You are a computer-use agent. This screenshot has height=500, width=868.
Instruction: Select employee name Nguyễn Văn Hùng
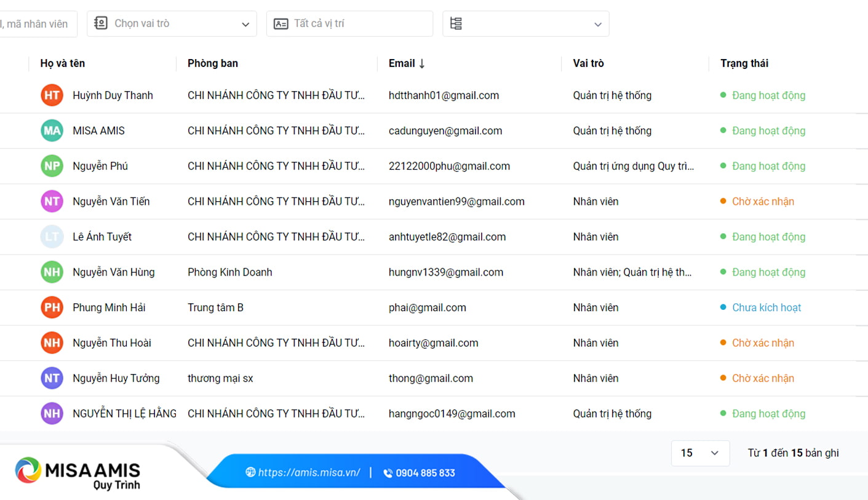point(114,272)
